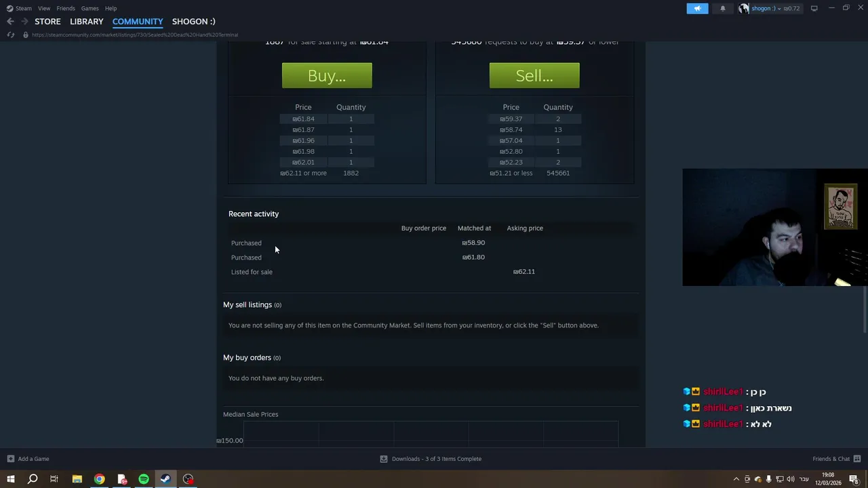The height and width of the screenshot is (488, 868).
Task: Open the Games menu
Action: pyautogui.click(x=90, y=8)
